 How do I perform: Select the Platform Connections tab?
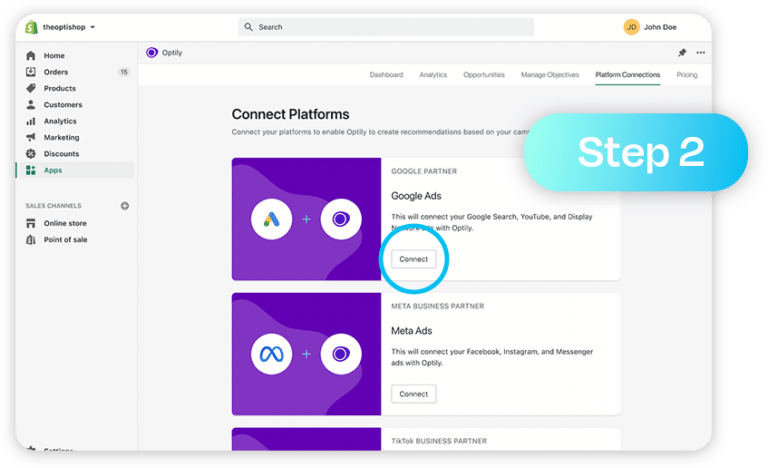627,74
